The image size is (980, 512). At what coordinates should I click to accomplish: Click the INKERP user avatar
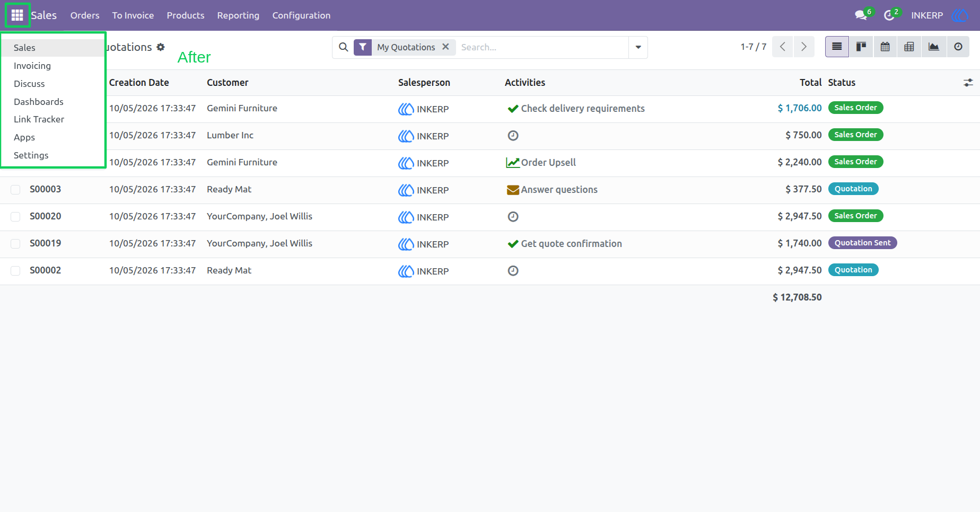pyautogui.click(x=960, y=15)
